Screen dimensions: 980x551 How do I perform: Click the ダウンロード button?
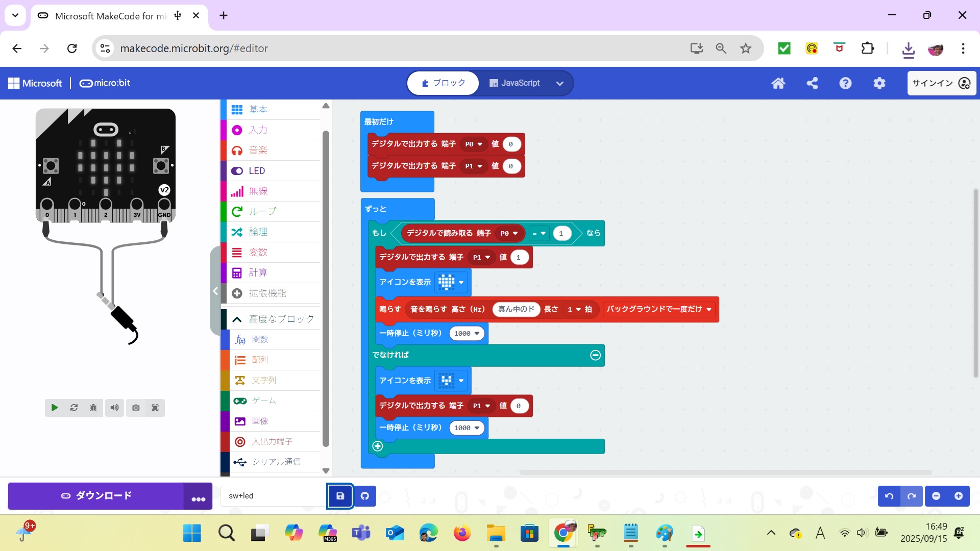96,496
